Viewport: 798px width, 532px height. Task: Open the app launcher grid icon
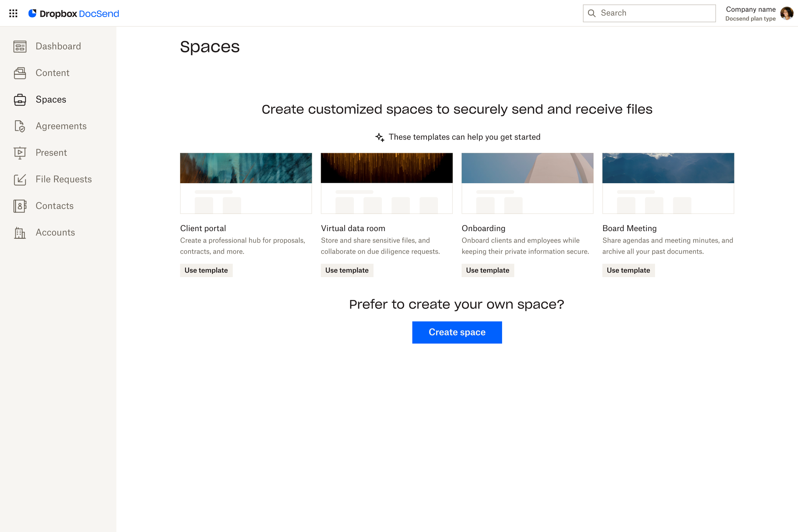(13, 13)
